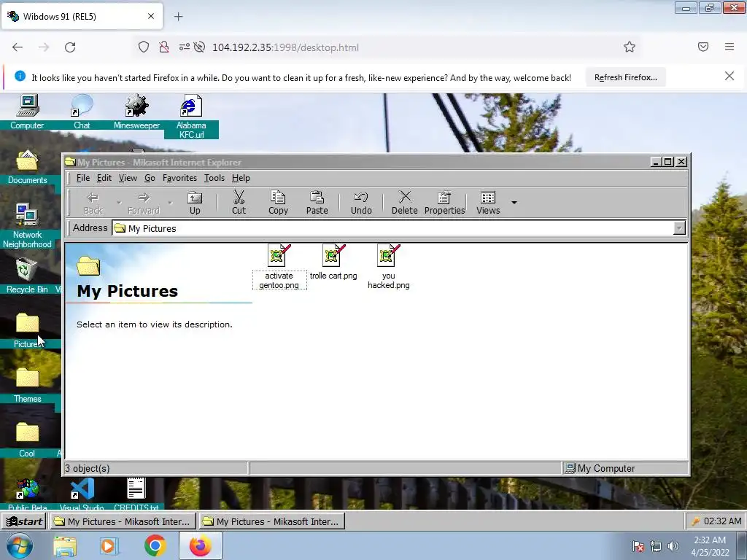Open the File menu
Image resolution: width=747 pixels, height=560 pixels.
(x=83, y=178)
